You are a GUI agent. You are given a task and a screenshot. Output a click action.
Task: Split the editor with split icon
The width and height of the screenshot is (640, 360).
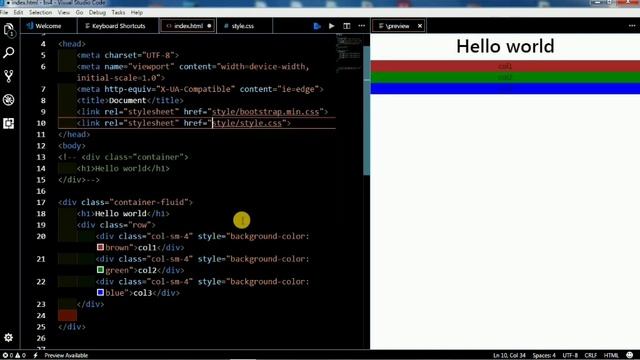[347, 26]
